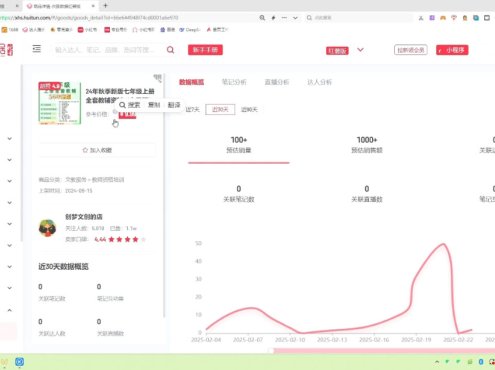Screen dimensions: 495x370
Task: Open the dropdown arrow beside 红薯版
Action: pyautogui.click(x=360, y=50)
